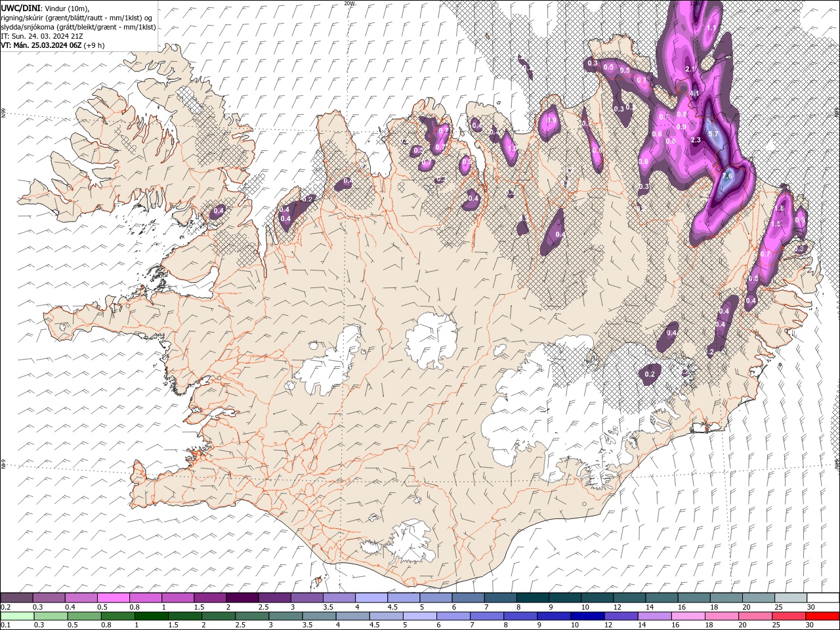Image resolution: width=840 pixels, height=630 pixels.
Task: Select the 12 purple swatch in lower legend
Action: (x=620, y=616)
